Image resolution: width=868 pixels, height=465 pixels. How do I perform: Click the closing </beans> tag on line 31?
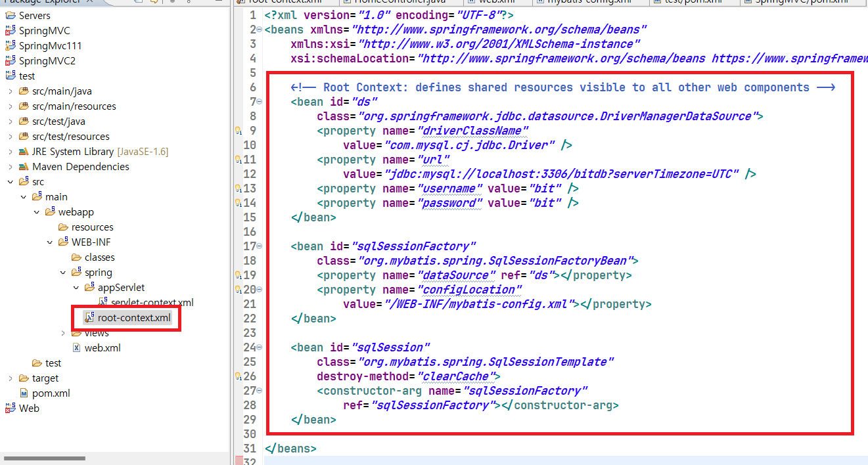click(x=290, y=449)
